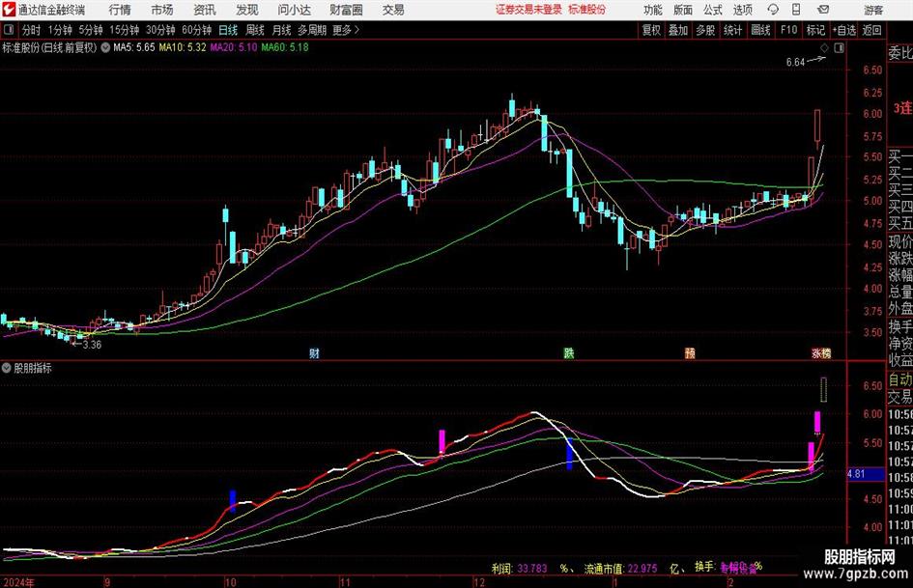Open the 行情 menu
This screenshot has height=588, width=913.
120,10
